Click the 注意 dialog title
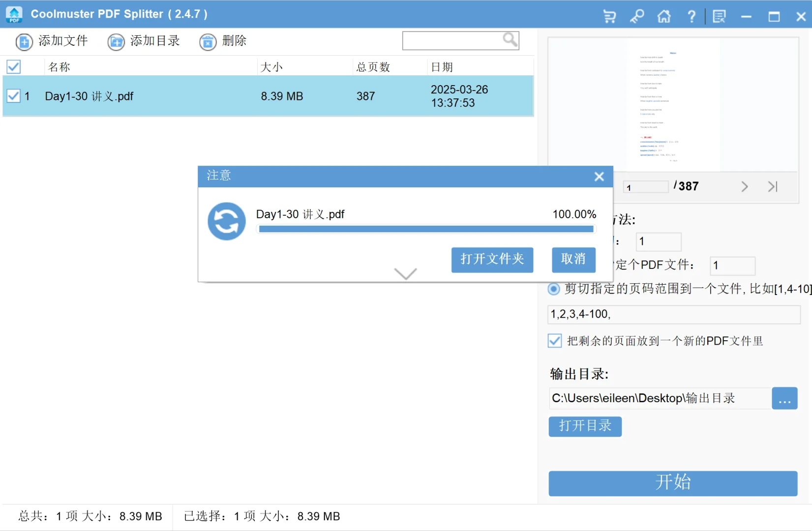 coord(219,176)
